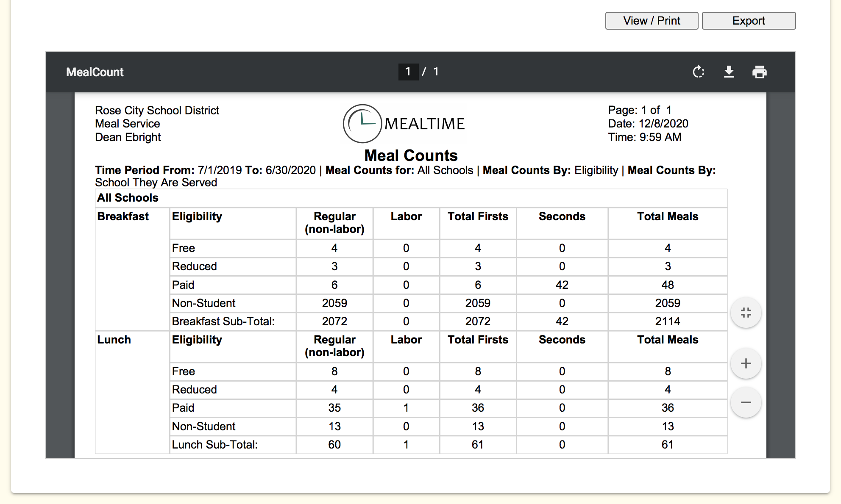
Task: Zoom in with the plus button
Action: click(x=746, y=363)
